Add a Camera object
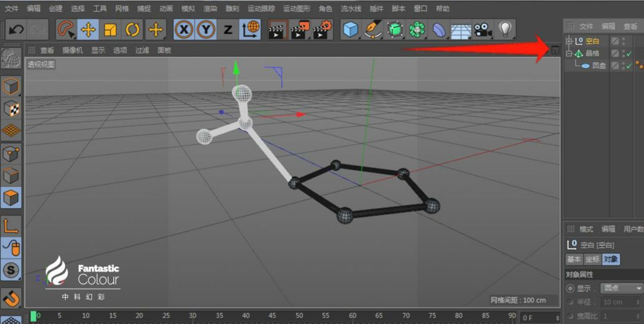 tap(483, 30)
